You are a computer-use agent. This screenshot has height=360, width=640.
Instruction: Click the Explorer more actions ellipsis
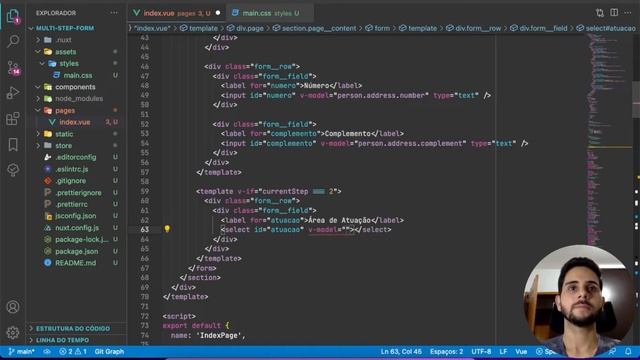point(114,13)
